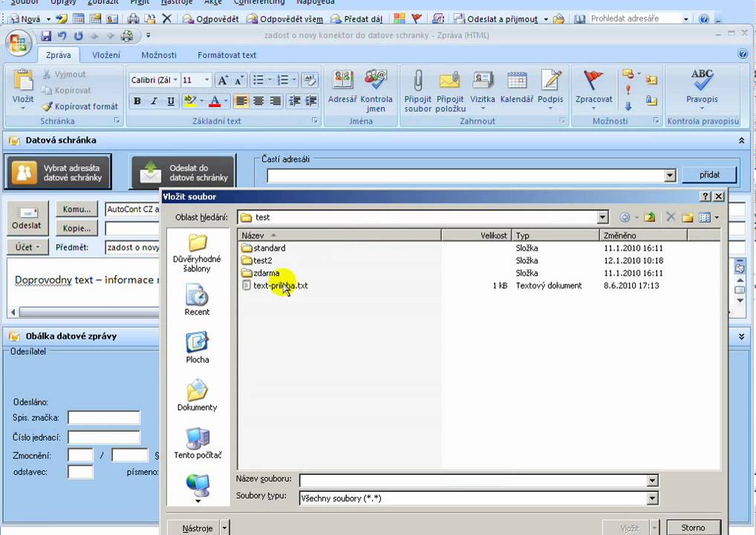The width and height of the screenshot is (756, 535).
Task: Select the Zpráva ribbon tab
Action: point(59,55)
